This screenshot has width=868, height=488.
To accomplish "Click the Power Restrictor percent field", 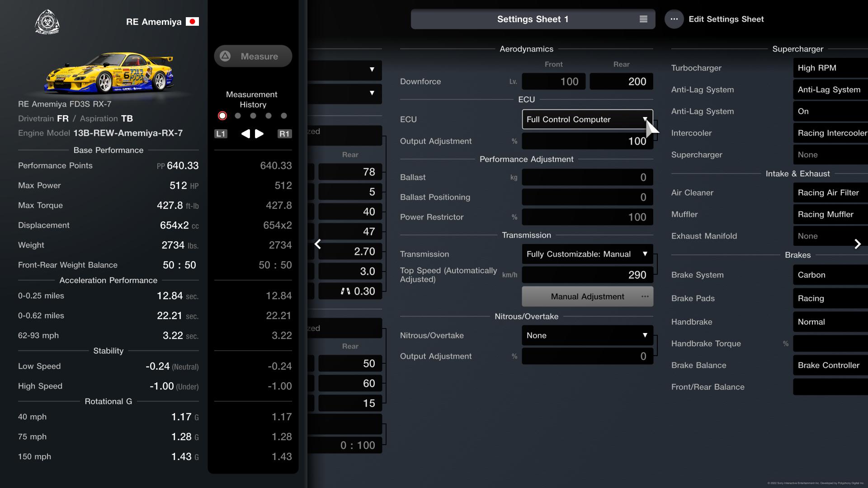I will (587, 217).
